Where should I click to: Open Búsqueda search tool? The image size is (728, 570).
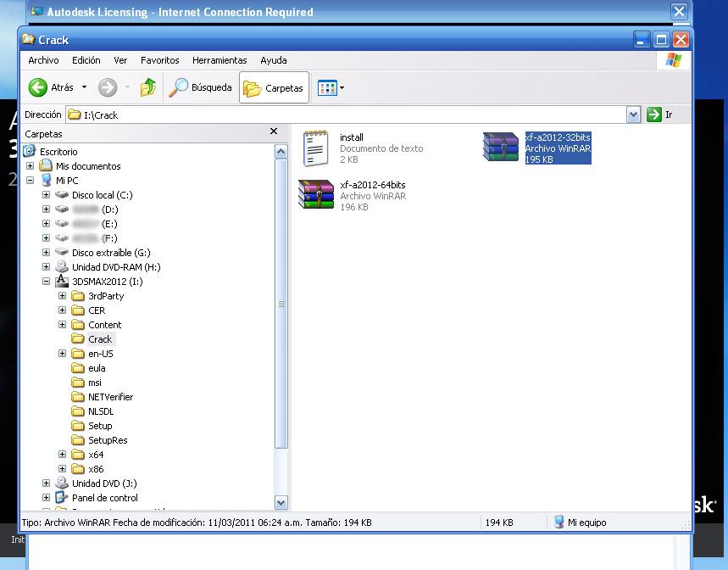(x=200, y=87)
